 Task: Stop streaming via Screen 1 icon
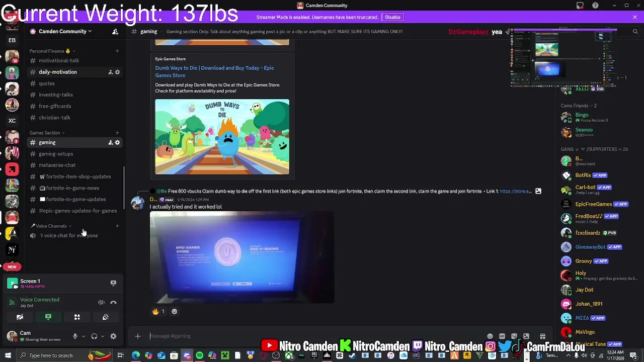[113, 283]
